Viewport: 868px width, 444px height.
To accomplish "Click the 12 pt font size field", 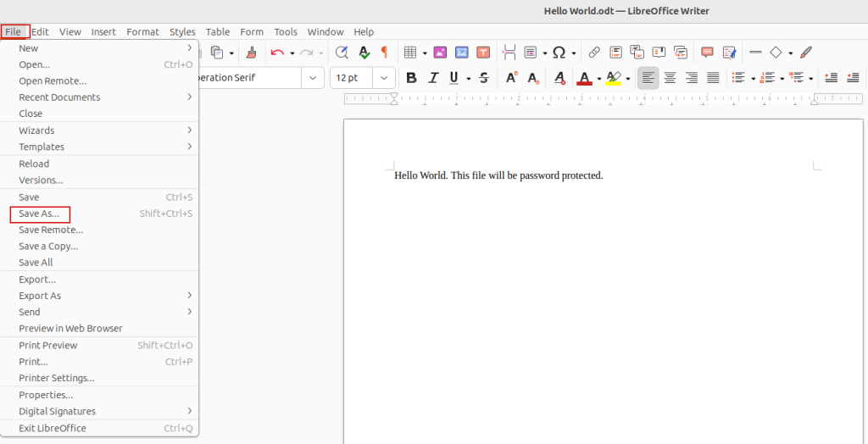I will pyautogui.click(x=352, y=78).
